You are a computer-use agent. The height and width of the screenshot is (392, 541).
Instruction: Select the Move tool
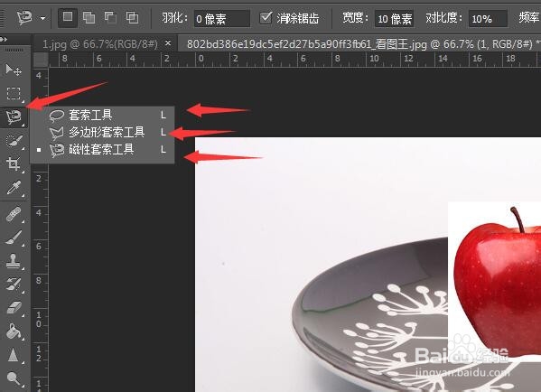(x=14, y=70)
